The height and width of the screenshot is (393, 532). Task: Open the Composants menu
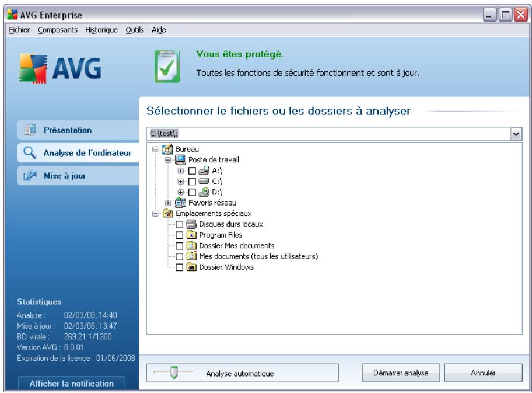pyautogui.click(x=58, y=30)
